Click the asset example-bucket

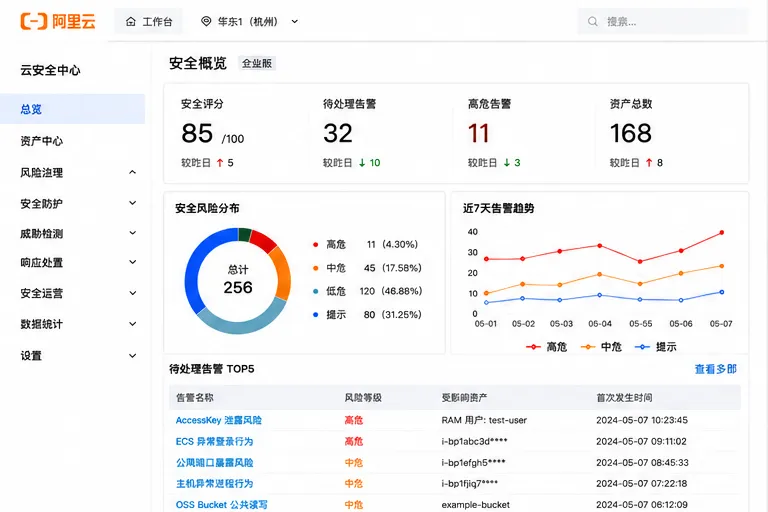[476, 505]
